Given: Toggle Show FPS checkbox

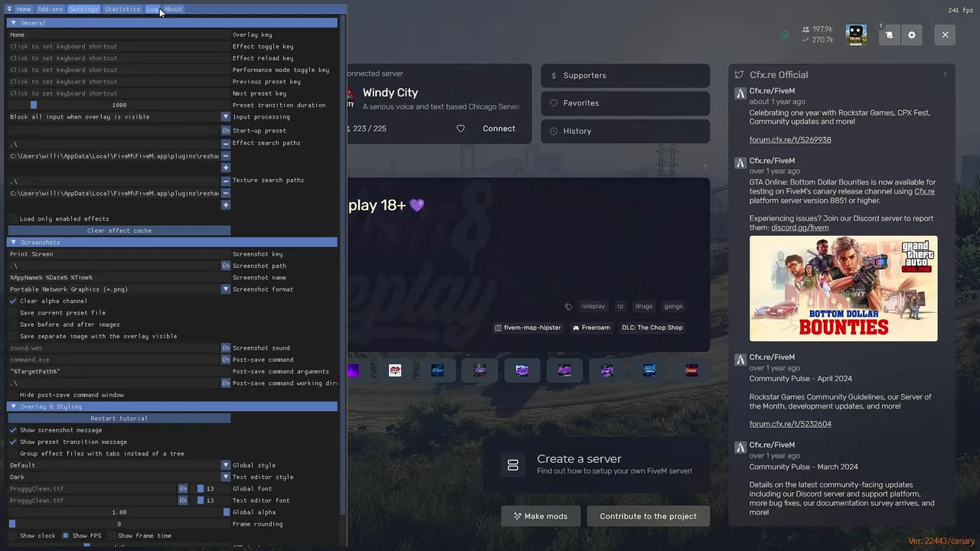Looking at the screenshot, I should pyautogui.click(x=66, y=536).
